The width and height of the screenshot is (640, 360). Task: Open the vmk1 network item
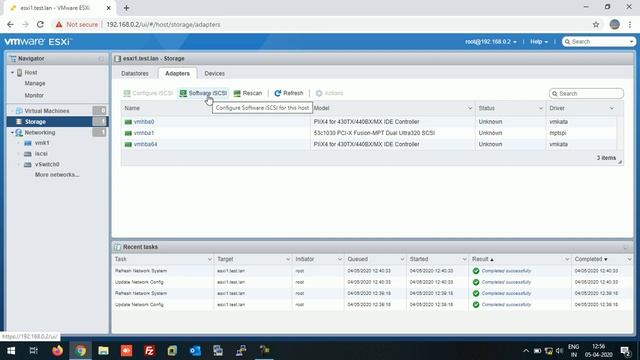[42, 143]
